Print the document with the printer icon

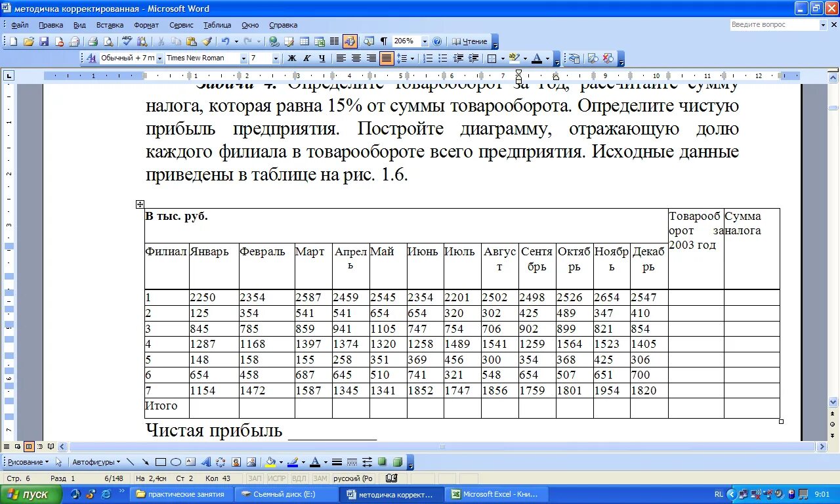tap(93, 41)
